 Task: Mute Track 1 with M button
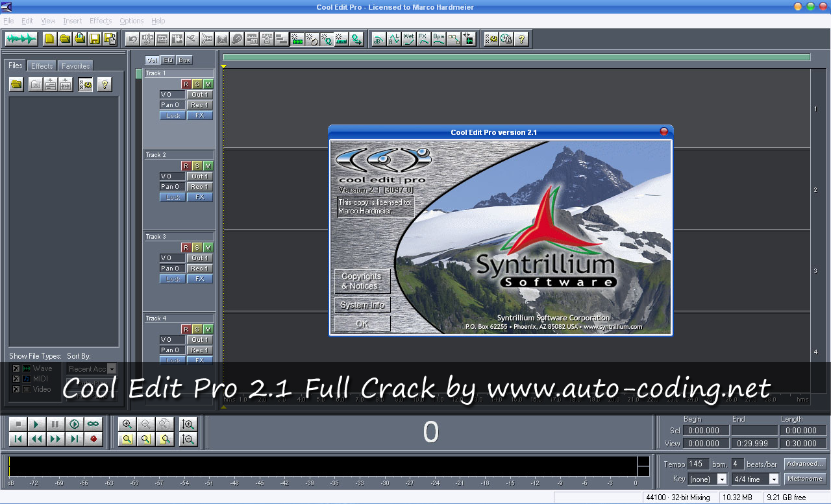(x=208, y=84)
